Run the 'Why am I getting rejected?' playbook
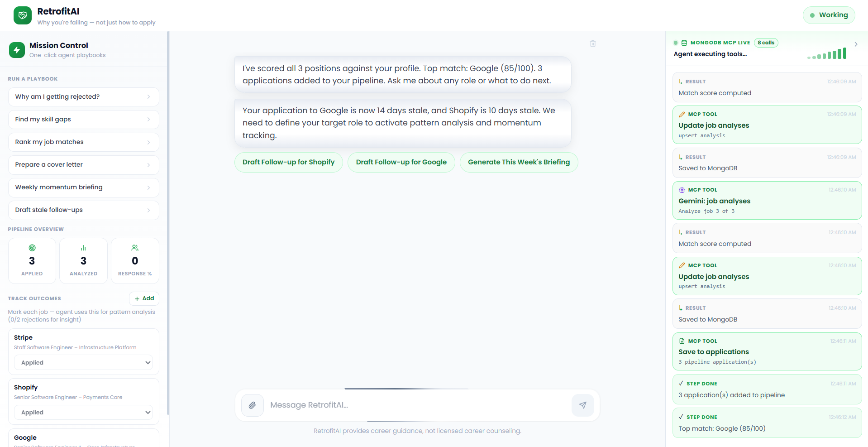Viewport: 868px width, 447px height. coord(84,97)
